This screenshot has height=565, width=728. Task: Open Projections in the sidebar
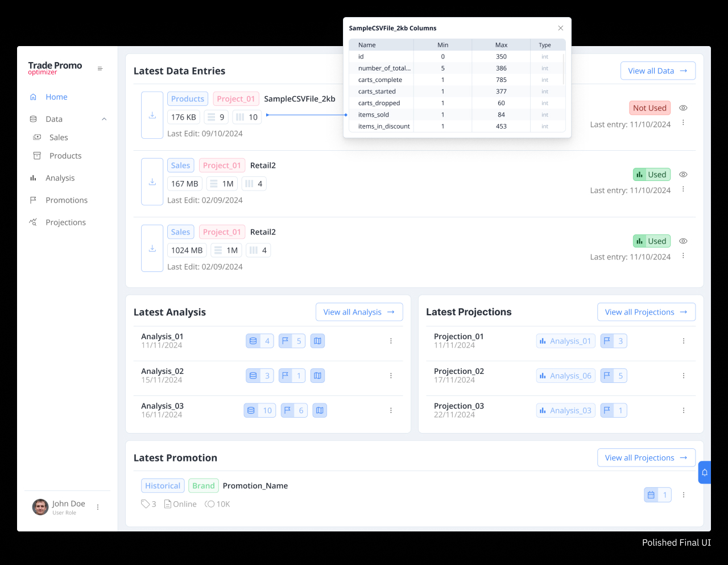[x=65, y=222]
